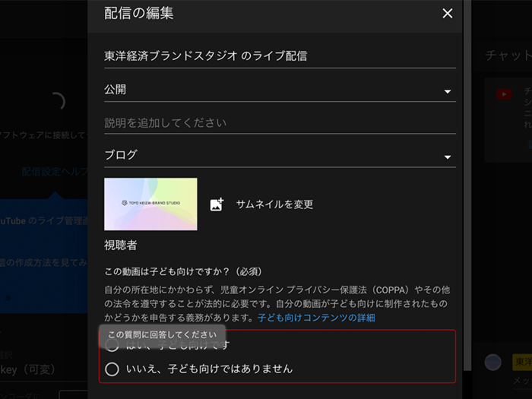This screenshot has width=532, height=399.
Task: Click the arrow at the right of ブログ
Action: point(447,157)
